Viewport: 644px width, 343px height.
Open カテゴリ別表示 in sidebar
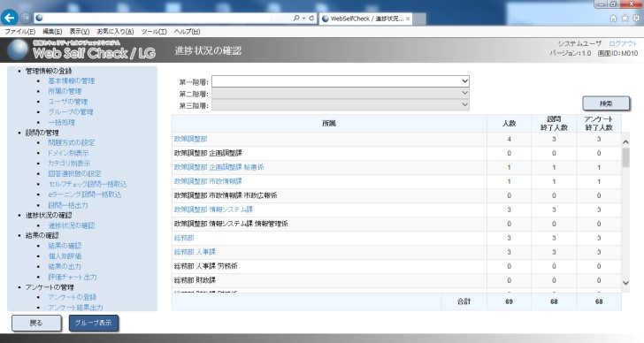tap(69, 164)
